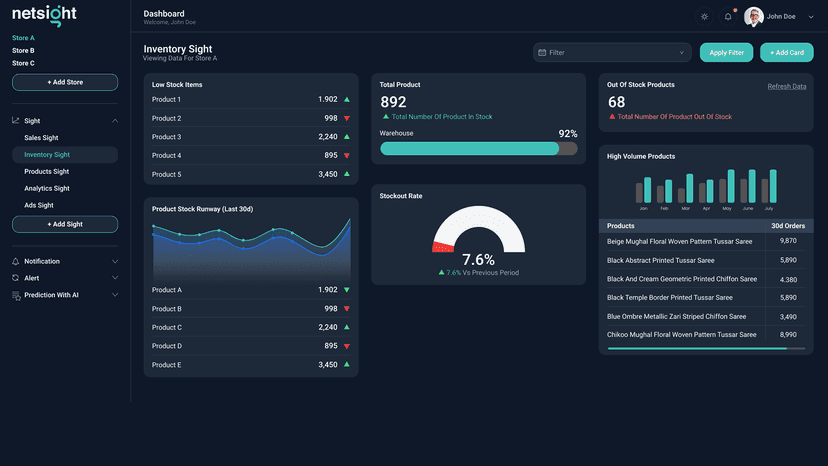Click the July bars in High Volume chart
Screen dimensions: 828x466
pos(769,186)
